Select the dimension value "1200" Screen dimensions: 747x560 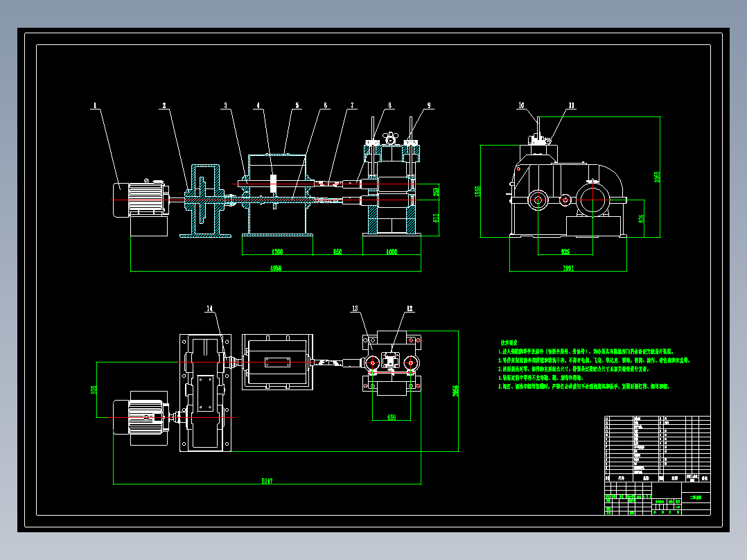click(277, 252)
